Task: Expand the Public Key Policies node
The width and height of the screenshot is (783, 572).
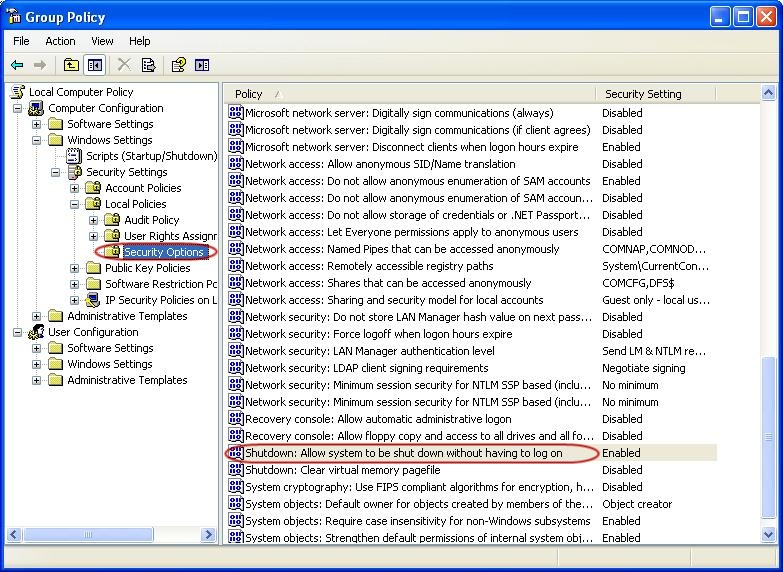Action: coord(74,268)
